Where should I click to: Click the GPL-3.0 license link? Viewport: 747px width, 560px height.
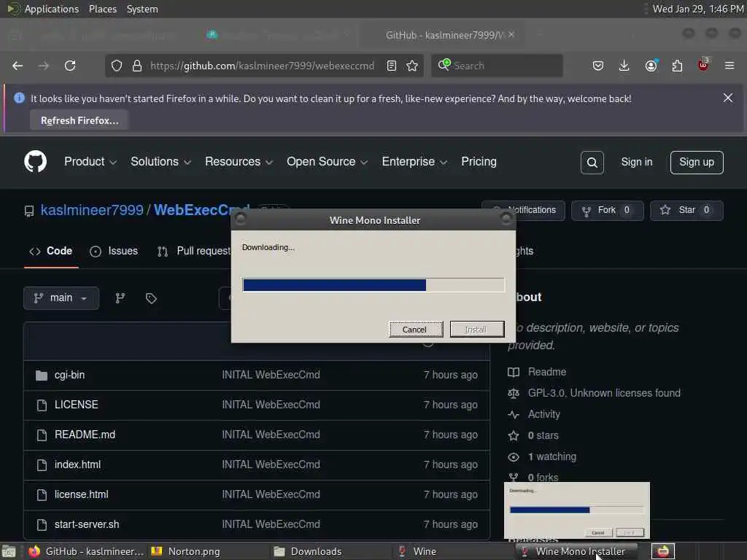tap(604, 393)
